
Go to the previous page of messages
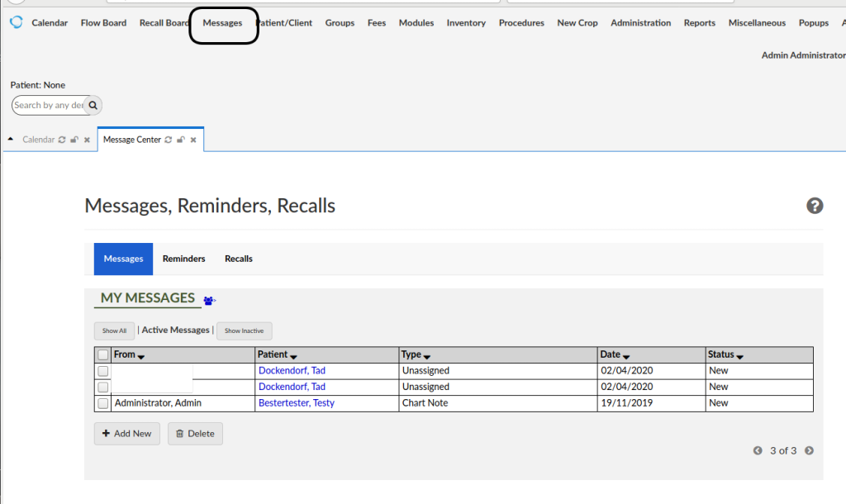click(x=758, y=450)
